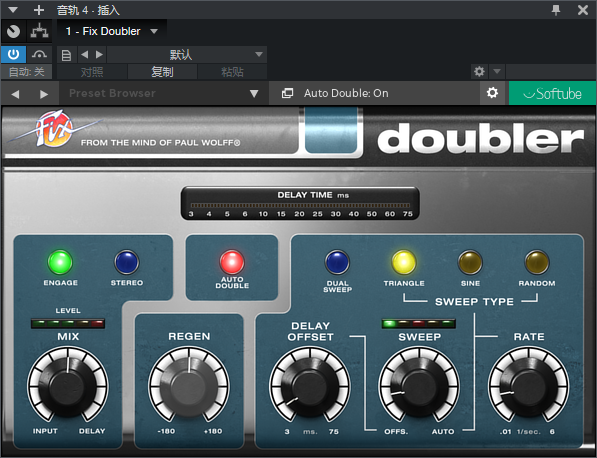Screen dimensions: 597x458
Task: Click the 自动: 关 automation button
Action: [x=26, y=72]
